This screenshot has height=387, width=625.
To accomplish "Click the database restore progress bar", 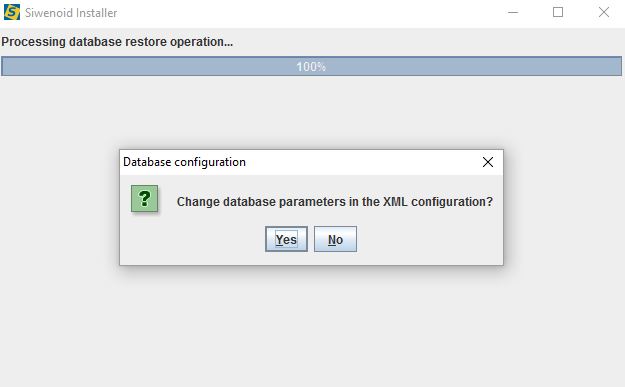I will pos(311,66).
